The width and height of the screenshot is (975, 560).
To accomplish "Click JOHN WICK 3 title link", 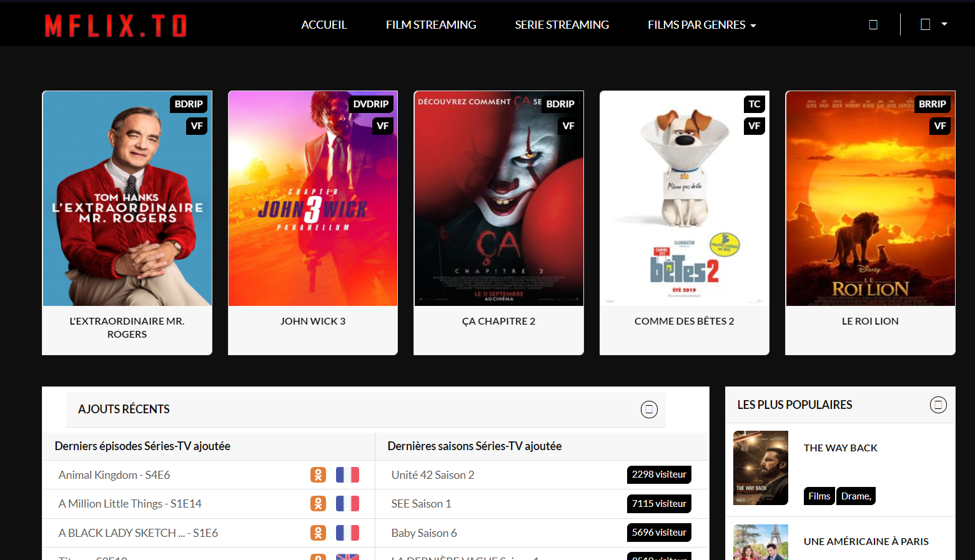I will 313,321.
